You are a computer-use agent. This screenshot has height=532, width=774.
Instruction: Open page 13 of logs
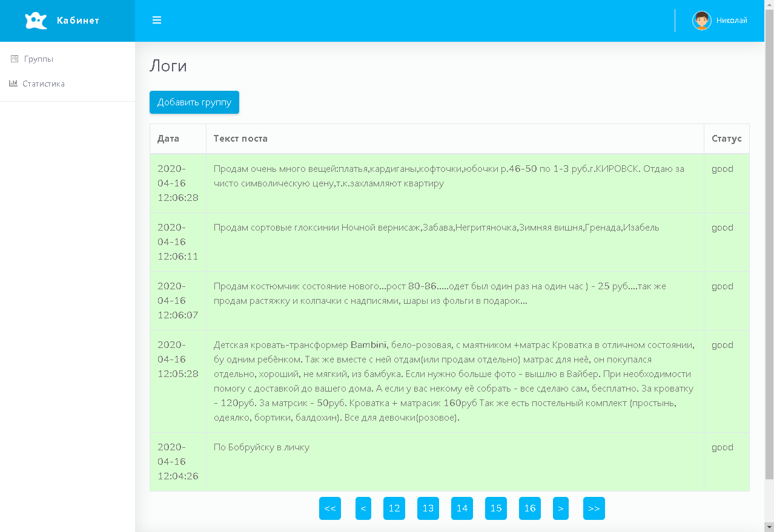point(428,508)
